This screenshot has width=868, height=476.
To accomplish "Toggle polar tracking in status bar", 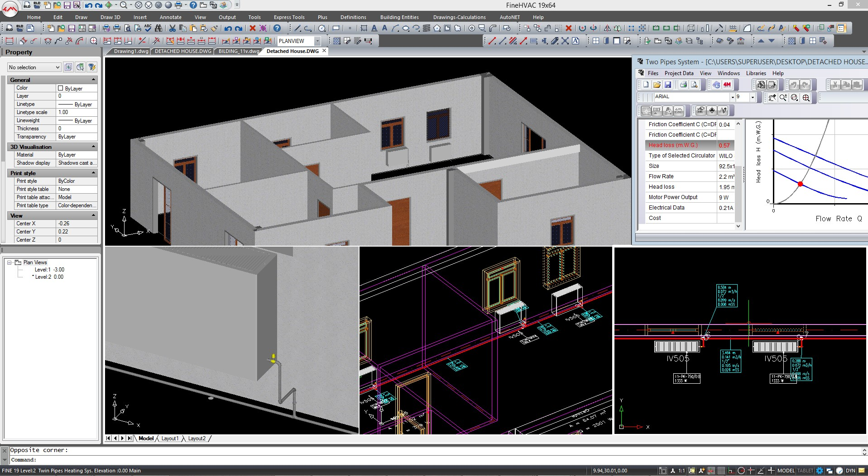I will tap(741, 471).
